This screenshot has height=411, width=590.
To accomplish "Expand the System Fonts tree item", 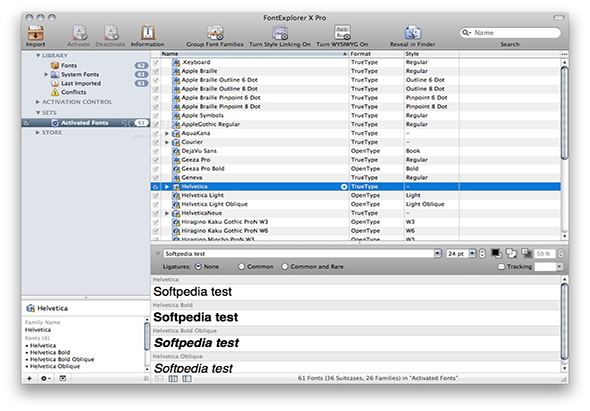I will click(x=46, y=75).
